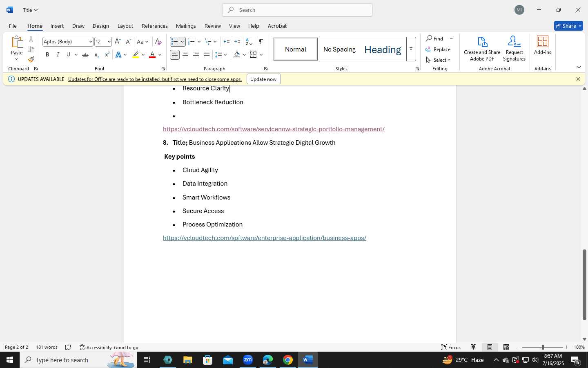Open Google Chrome from the taskbar
This screenshot has width=588, height=368.
point(288,360)
